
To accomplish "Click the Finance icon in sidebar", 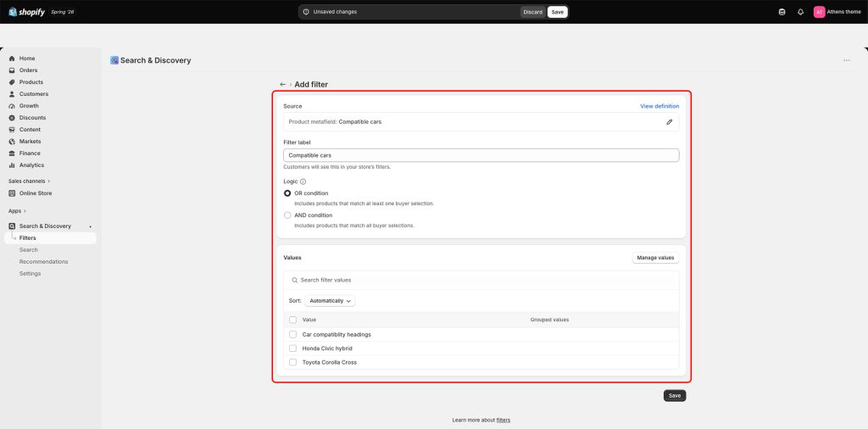I will 12,153.
